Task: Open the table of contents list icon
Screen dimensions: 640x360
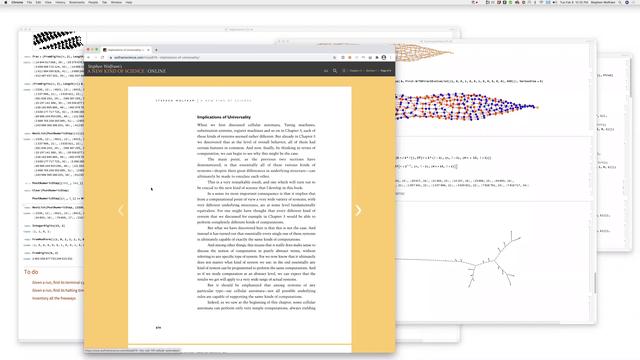Action: pos(344,71)
